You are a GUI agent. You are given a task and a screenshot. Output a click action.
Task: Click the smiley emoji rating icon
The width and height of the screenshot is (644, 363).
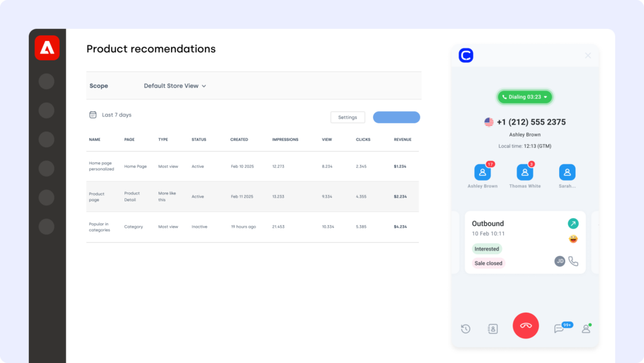[x=573, y=239]
